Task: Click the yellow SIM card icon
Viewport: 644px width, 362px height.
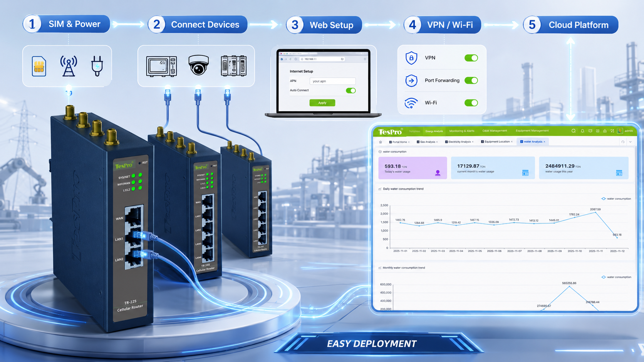Action: [x=39, y=66]
